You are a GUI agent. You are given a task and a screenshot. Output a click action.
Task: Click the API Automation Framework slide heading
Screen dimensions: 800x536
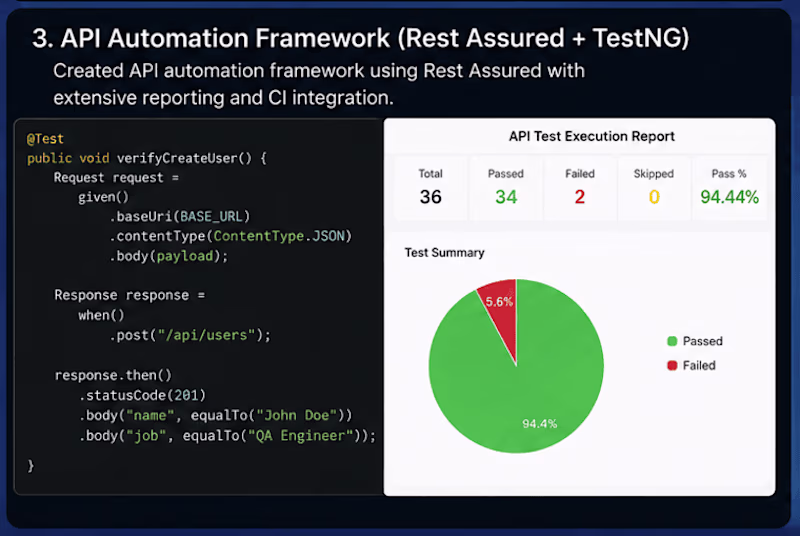tap(361, 38)
